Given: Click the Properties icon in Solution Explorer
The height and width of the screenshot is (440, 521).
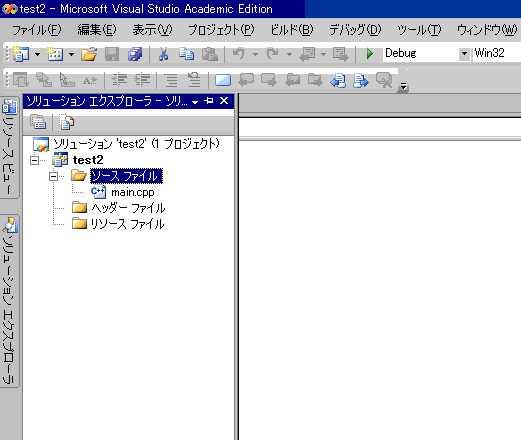Looking at the screenshot, I should (38, 122).
